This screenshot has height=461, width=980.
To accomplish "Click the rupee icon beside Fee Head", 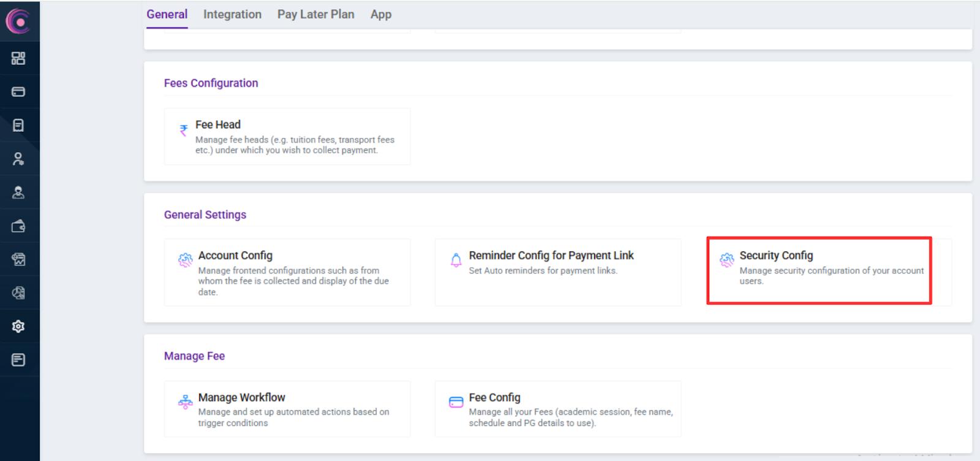I will pyautogui.click(x=184, y=130).
